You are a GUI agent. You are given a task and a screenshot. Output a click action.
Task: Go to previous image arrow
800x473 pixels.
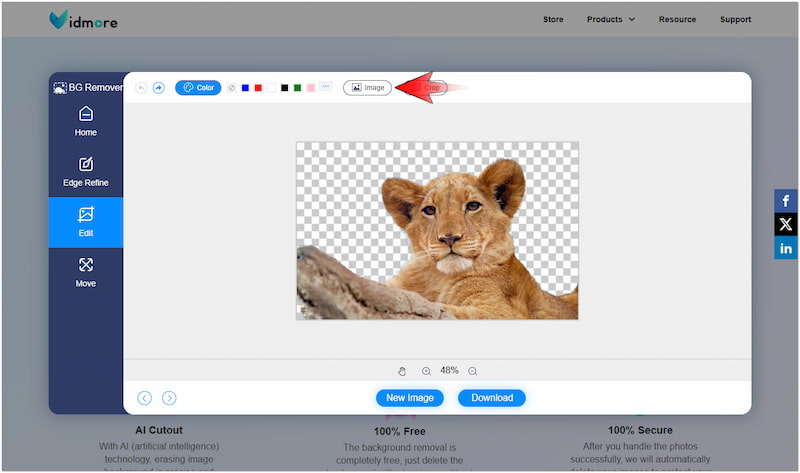pos(145,398)
